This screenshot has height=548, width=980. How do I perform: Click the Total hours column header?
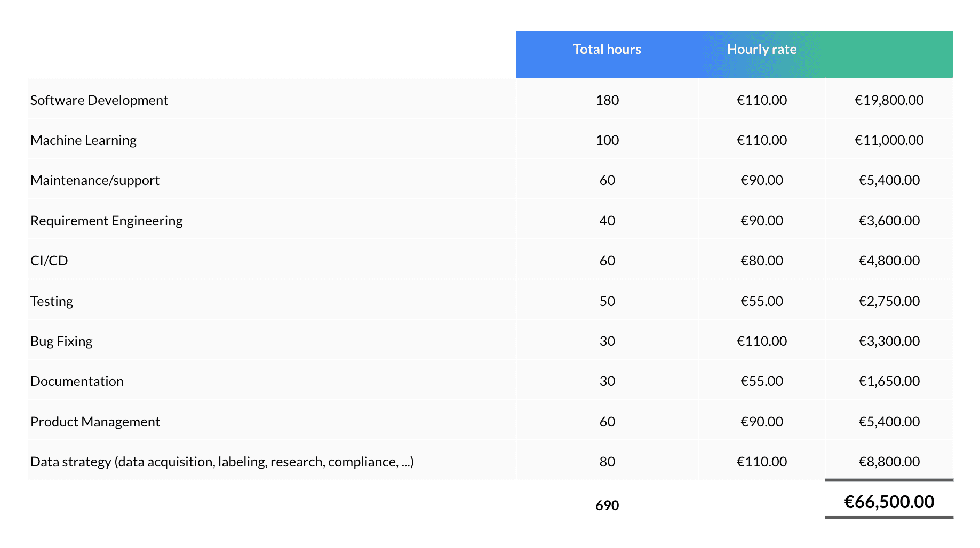pyautogui.click(x=607, y=50)
